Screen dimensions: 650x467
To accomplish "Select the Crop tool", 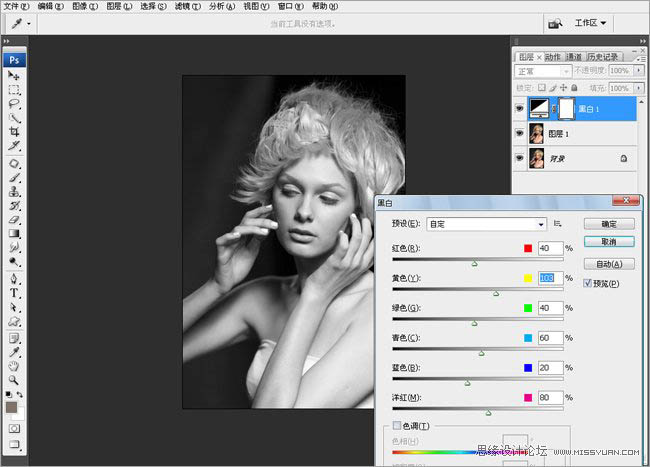I will 14,131.
